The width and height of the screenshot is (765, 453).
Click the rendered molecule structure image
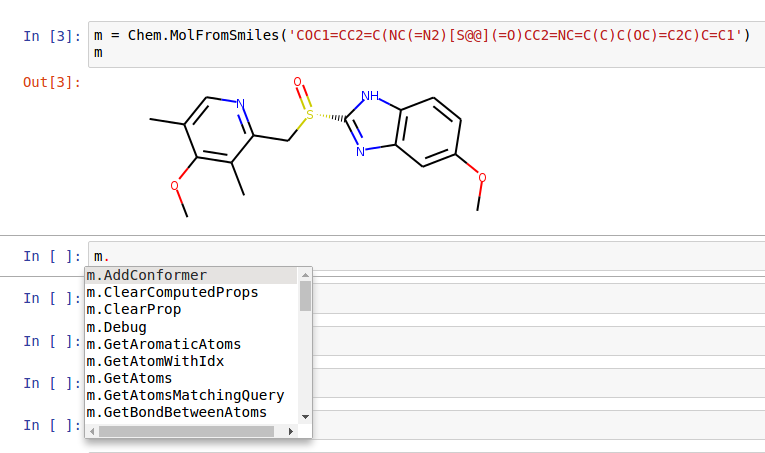(x=317, y=146)
